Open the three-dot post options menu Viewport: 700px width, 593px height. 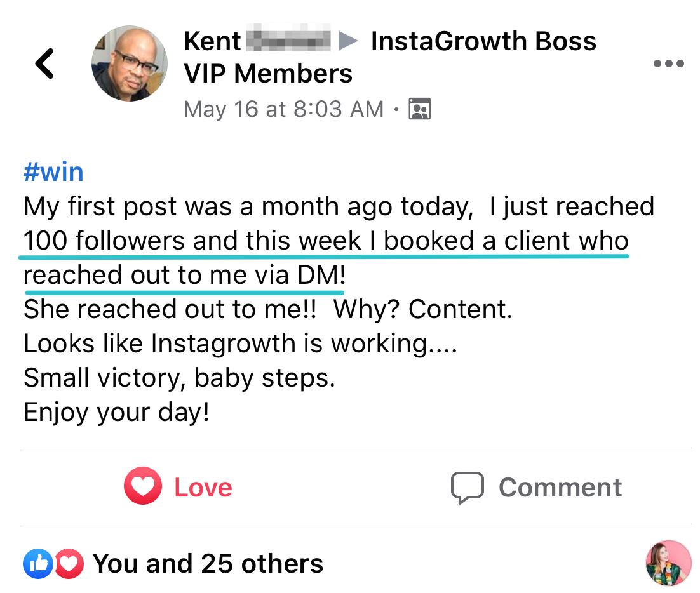coord(668,63)
